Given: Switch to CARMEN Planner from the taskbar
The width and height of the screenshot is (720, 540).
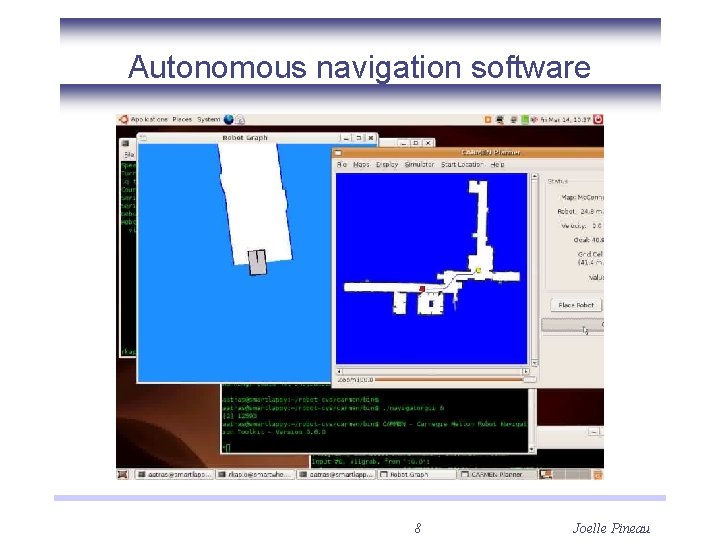Looking at the screenshot, I should 497,474.
